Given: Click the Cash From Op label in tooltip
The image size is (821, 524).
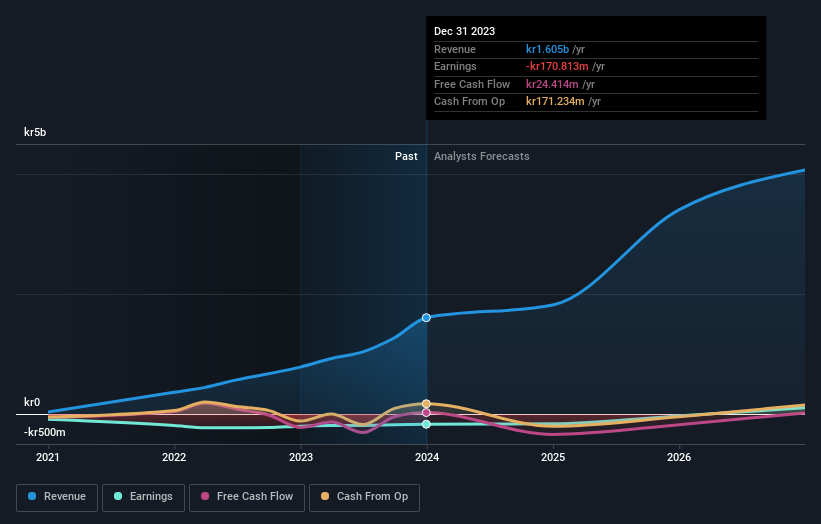Looking at the screenshot, I should pos(470,102).
